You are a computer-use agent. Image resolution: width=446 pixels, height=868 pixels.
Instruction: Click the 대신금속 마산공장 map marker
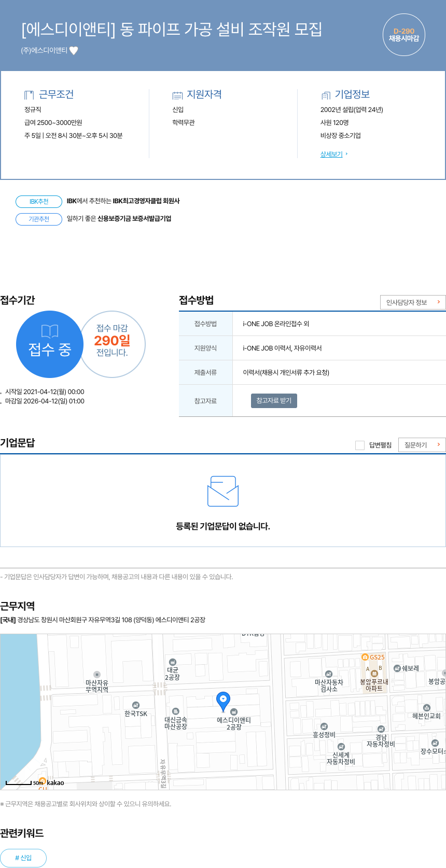(x=175, y=711)
